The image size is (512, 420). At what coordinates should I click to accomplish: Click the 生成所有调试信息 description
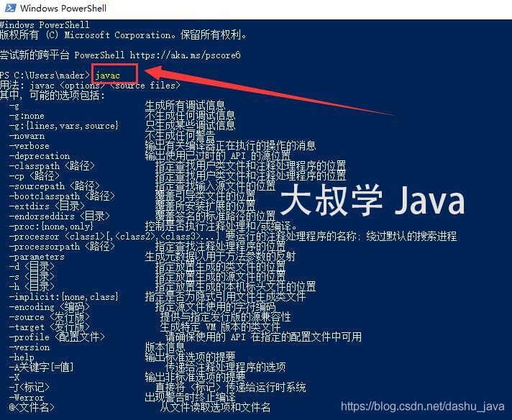tap(185, 106)
